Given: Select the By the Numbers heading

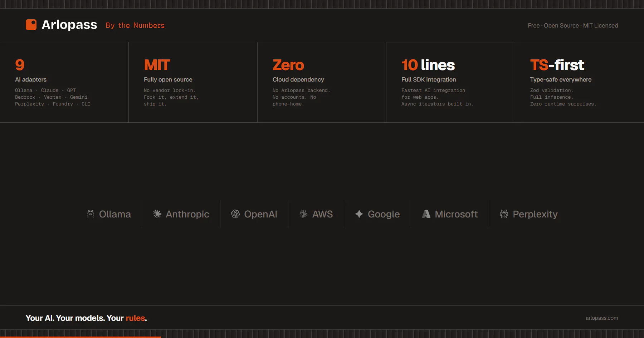Looking at the screenshot, I should (x=135, y=25).
